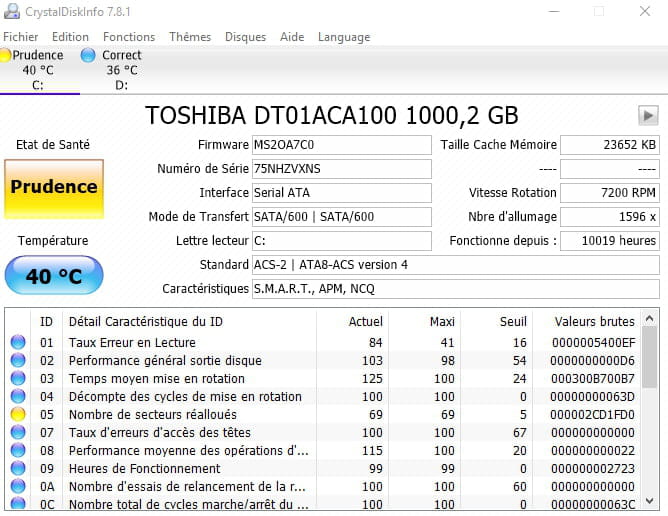Click the disk title TOSHIBA DT01ACA100
This screenshot has width=668, height=516.
(x=332, y=115)
